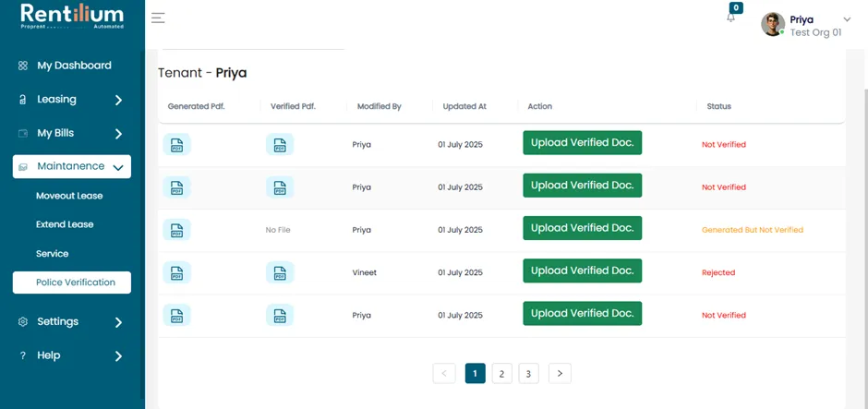Image resolution: width=868 pixels, height=409 pixels.
Task: Go to next page arrow in pagination
Action: (x=560, y=374)
